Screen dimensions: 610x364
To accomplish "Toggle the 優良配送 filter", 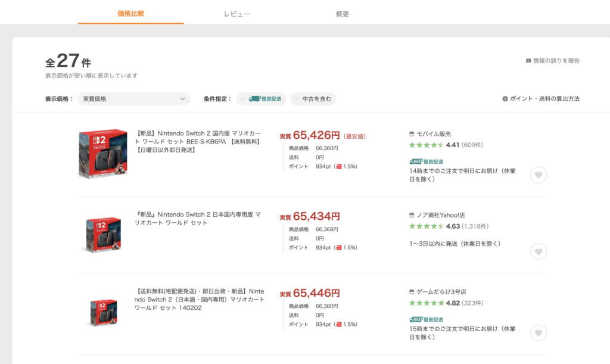I will click(x=262, y=99).
